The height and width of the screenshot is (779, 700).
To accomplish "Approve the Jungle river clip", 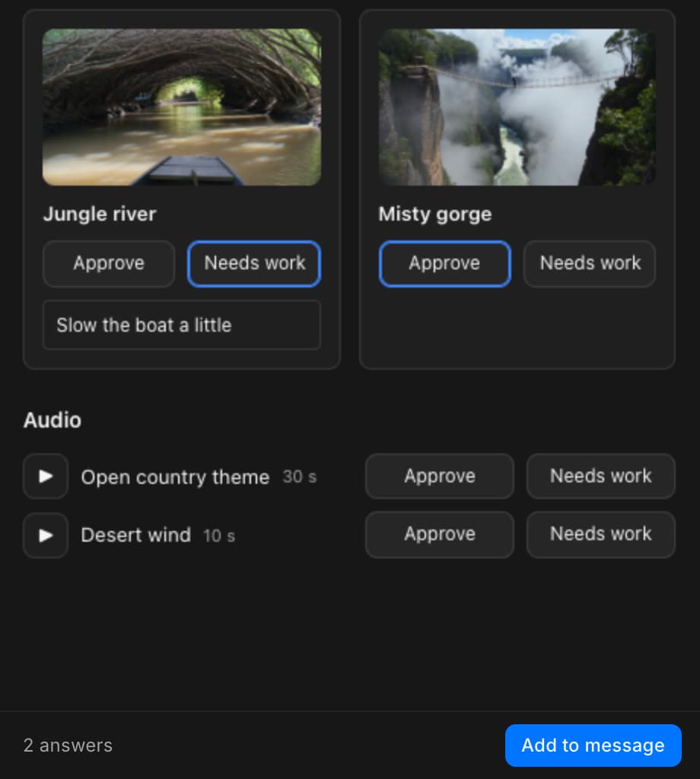I will (109, 263).
